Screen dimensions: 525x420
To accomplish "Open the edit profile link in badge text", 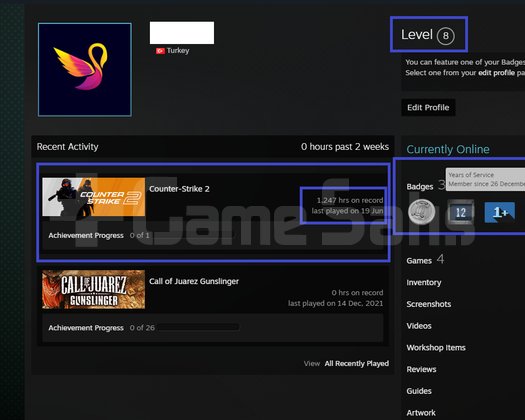I will pyautogui.click(x=496, y=73).
